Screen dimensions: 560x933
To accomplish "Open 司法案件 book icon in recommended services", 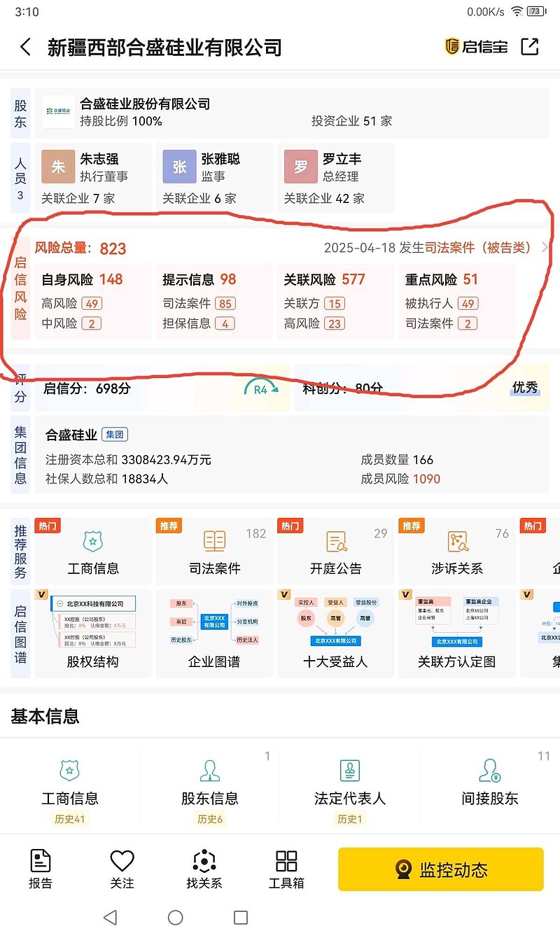I will [x=214, y=541].
